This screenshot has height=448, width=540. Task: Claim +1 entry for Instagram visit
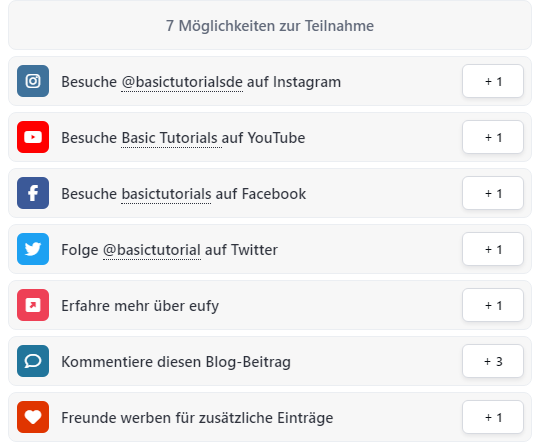493,81
